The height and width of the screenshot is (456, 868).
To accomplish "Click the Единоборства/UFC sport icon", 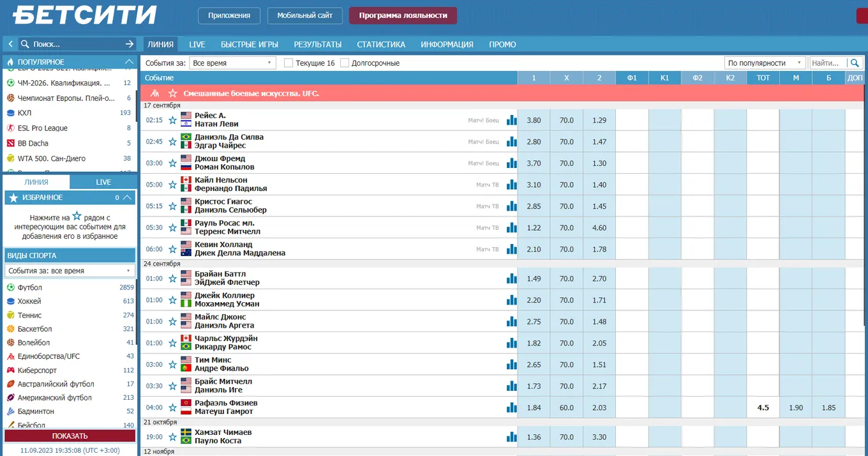I will pyautogui.click(x=11, y=356).
